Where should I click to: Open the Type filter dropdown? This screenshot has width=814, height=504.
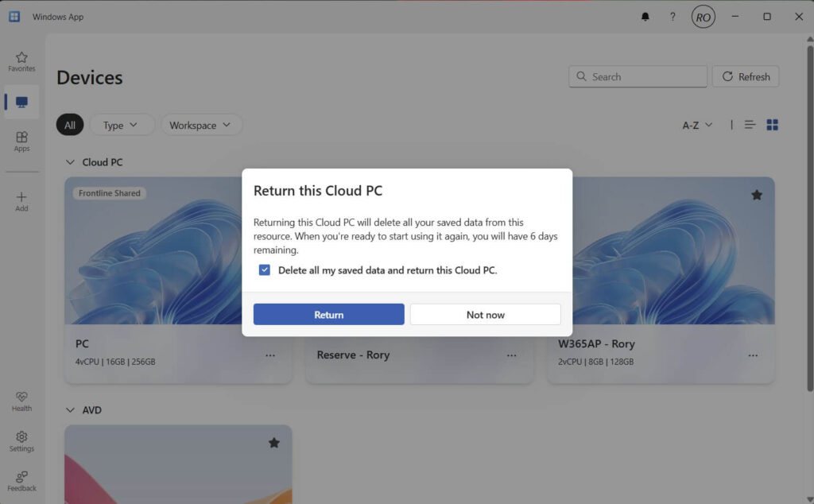tap(122, 125)
